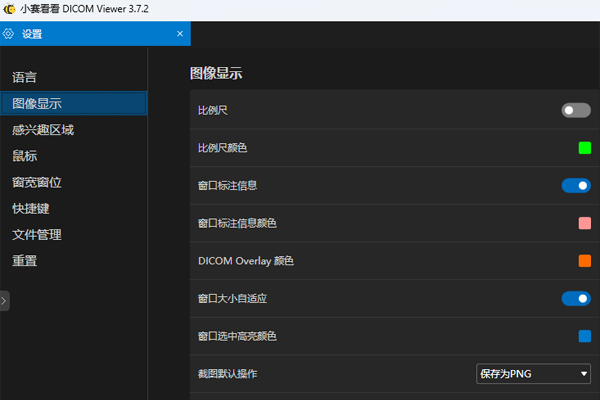Screen dimensions: 600x400
Task: Click the 窗口标注信息颜色 row label
Action: 237,223
